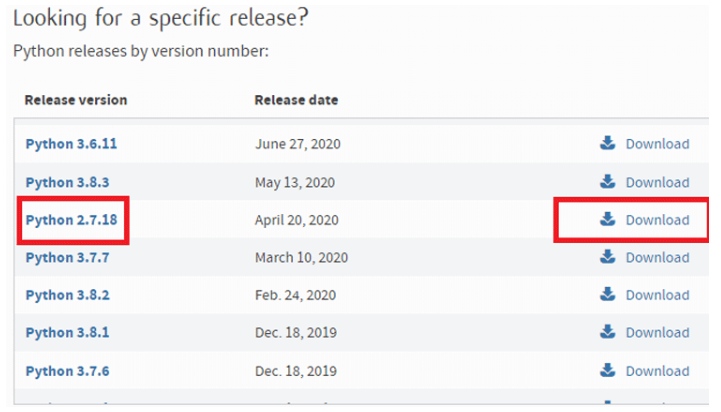
Task: Click Download text for Python 3.6.11
Action: click(x=657, y=144)
